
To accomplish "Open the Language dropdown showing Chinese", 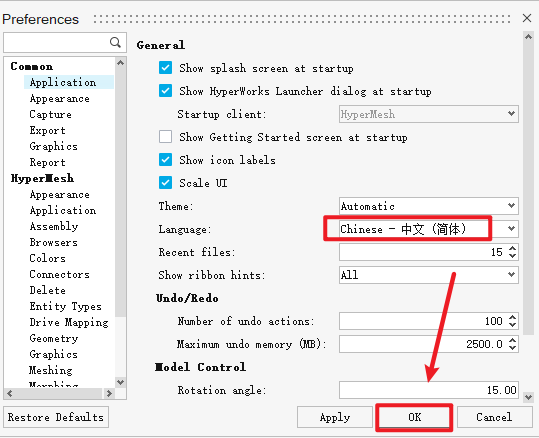I will point(429,229).
